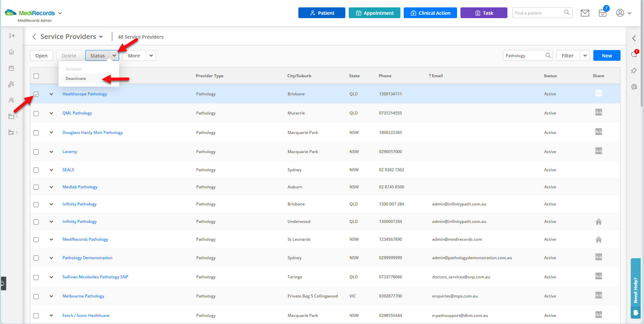Click the purple Task button
Screen dimensions: 644x324
tap(484, 13)
